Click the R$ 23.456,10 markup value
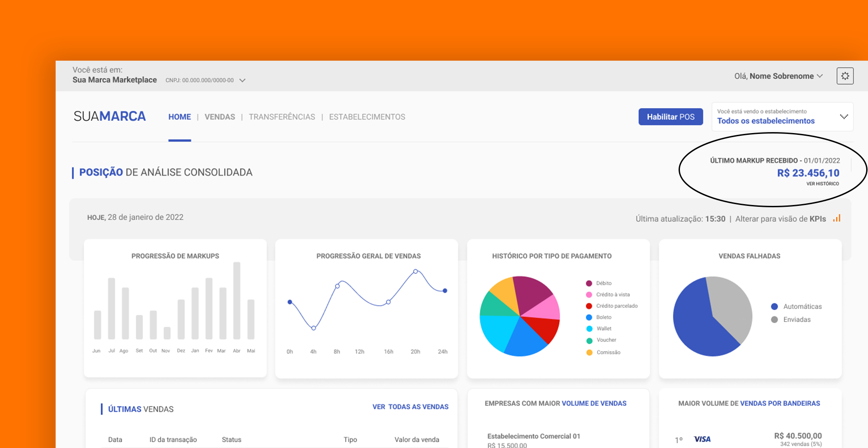The image size is (868, 448). point(808,173)
